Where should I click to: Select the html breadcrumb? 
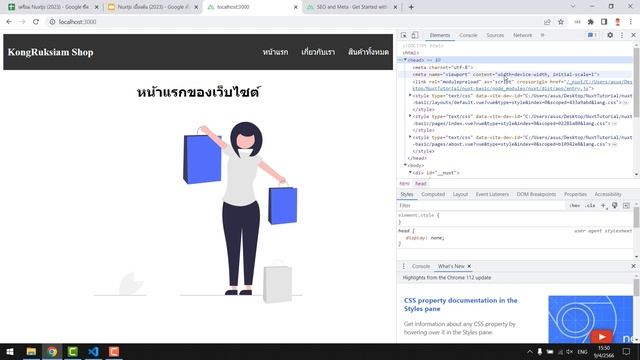click(x=404, y=184)
